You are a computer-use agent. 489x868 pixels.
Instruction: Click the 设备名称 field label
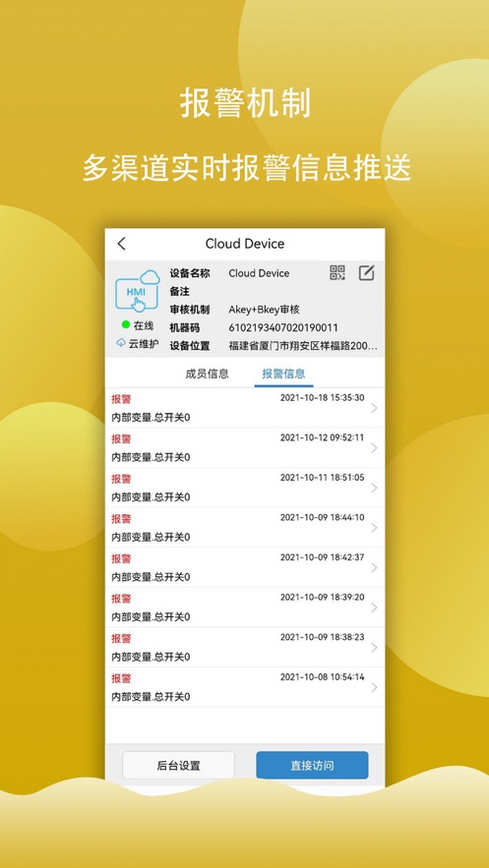tap(189, 273)
